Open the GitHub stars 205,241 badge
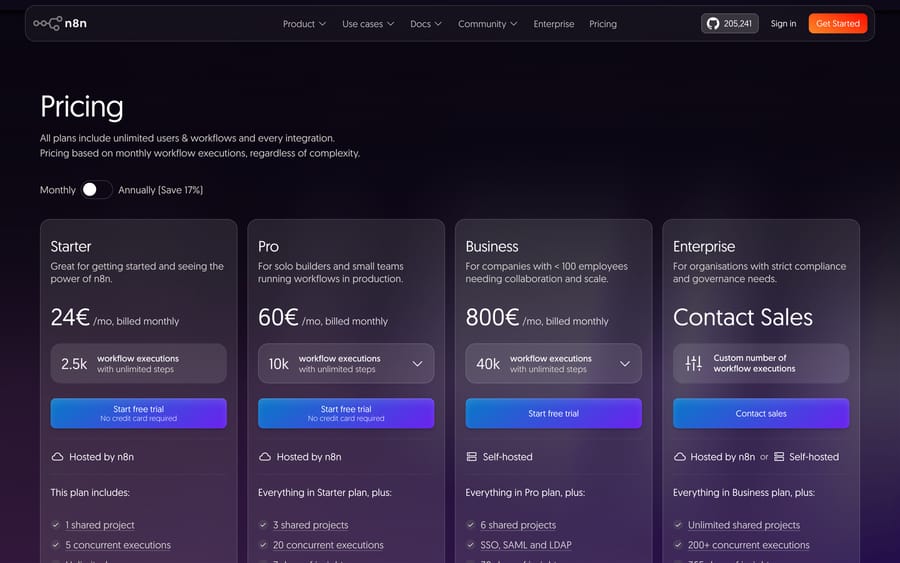Image resolution: width=900 pixels, height=563 pixels. click(x=730, y=24)
